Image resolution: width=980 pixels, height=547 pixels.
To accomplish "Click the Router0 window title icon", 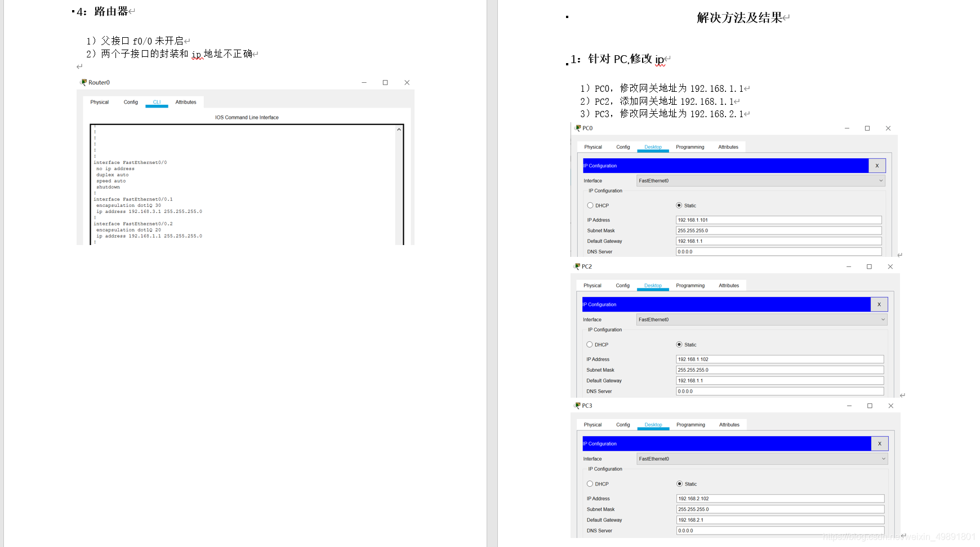I will click(x=84, y=82).
